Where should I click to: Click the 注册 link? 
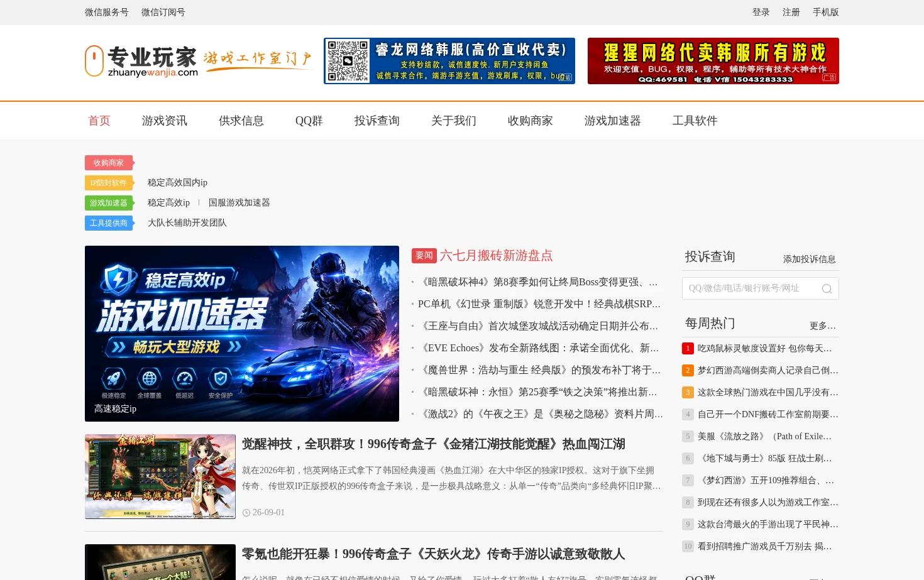791,12
